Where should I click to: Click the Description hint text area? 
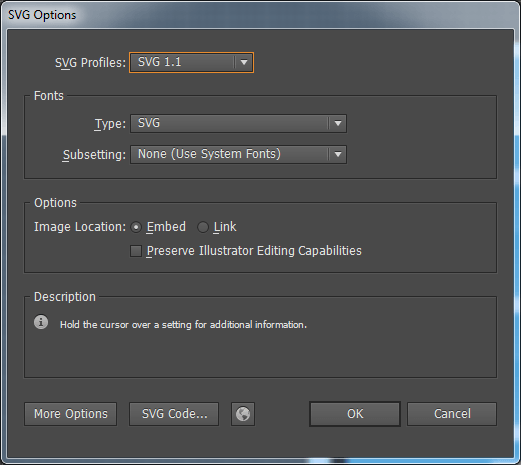pos(183,325)
